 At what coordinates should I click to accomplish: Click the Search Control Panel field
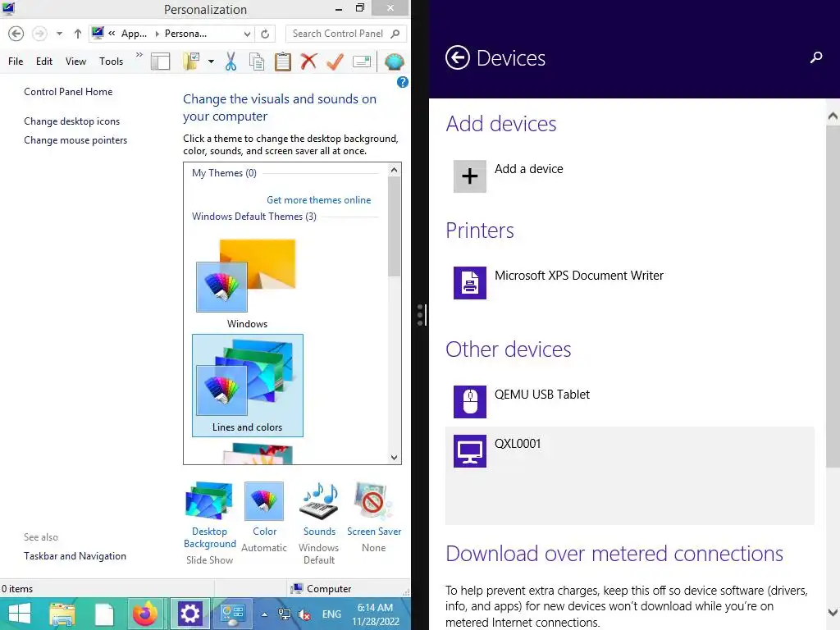pyautogui.click(x=345, y=34)
